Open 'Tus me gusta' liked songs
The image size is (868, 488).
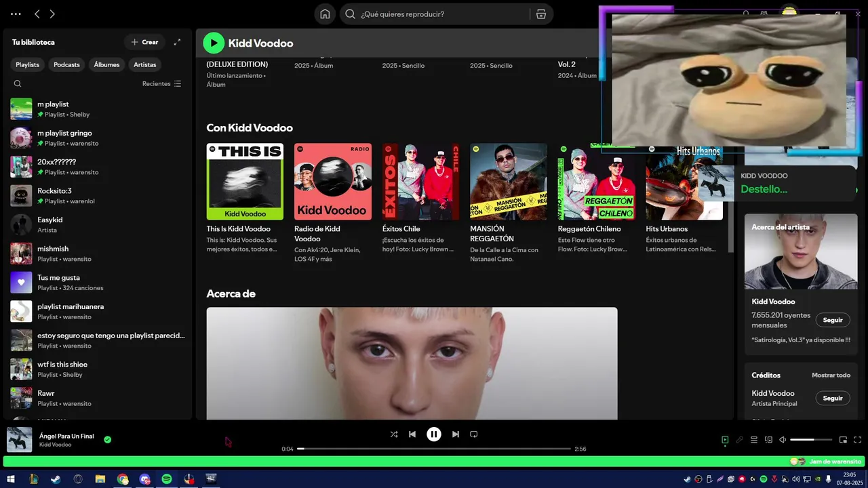pos(98,283)
